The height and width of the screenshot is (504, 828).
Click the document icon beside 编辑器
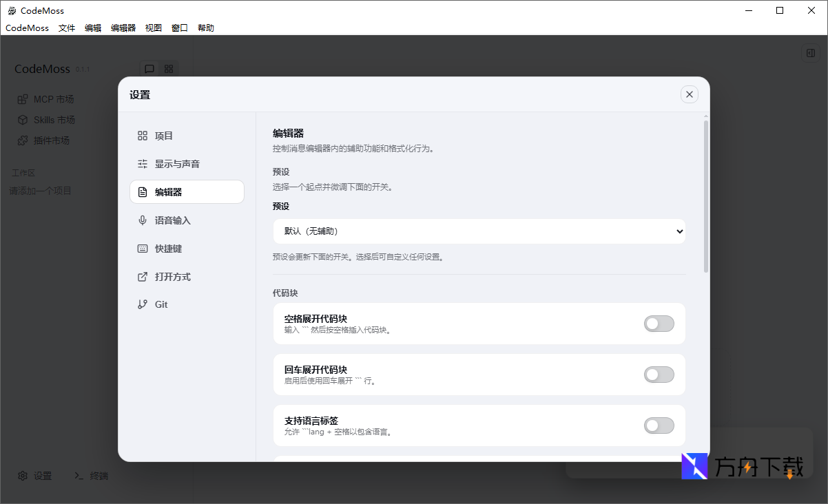(x=143, y=192)
